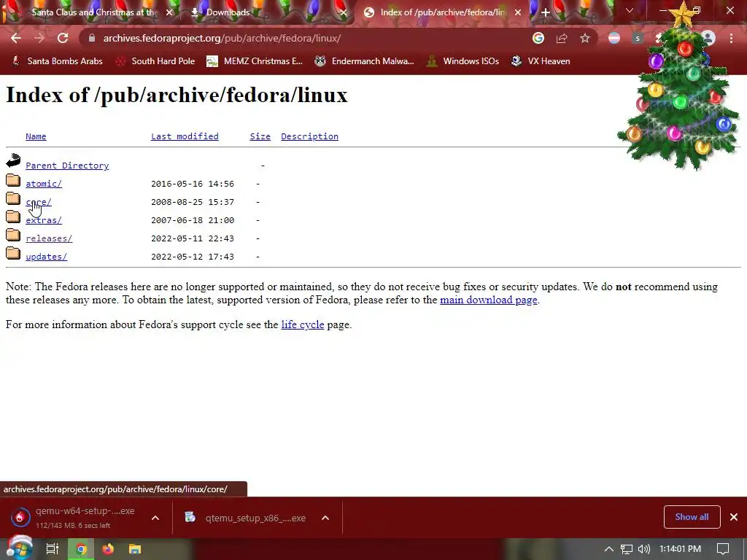Share this page using the share icon
The image size is (747, 560).
562,38
